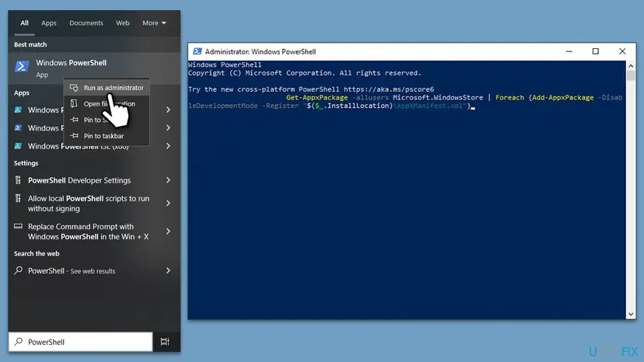
Task: Click the Windows PowerShell ISE (x86) icon
Action: (18, 146)
